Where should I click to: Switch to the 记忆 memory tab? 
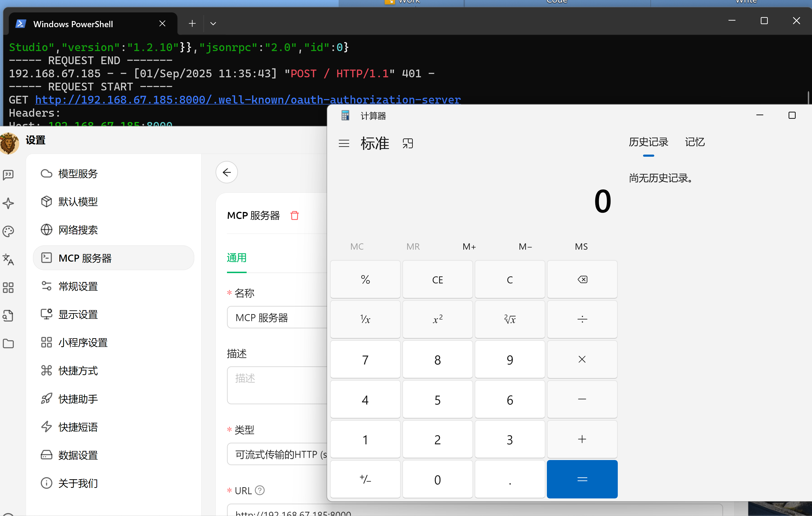click(x=695, y=142)
